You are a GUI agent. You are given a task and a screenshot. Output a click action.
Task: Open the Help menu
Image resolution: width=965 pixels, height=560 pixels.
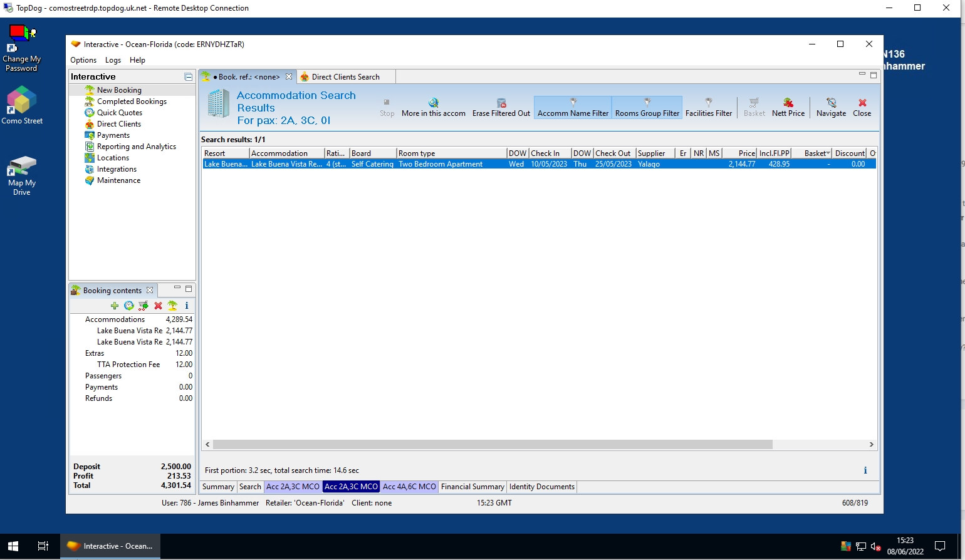pos(137,60)
